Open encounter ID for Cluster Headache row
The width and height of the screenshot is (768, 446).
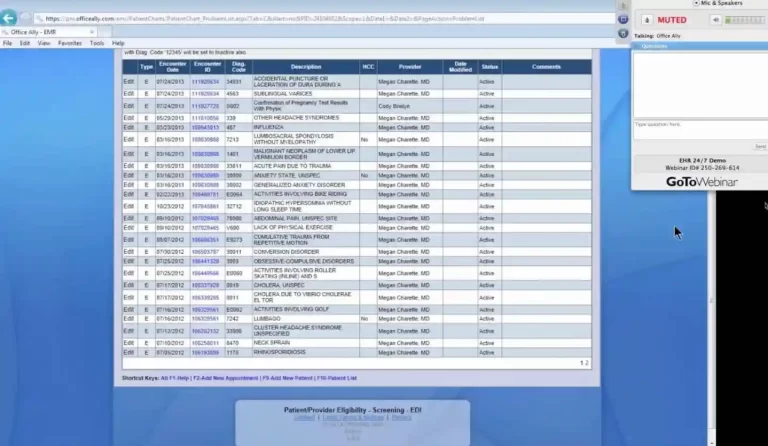205,331
